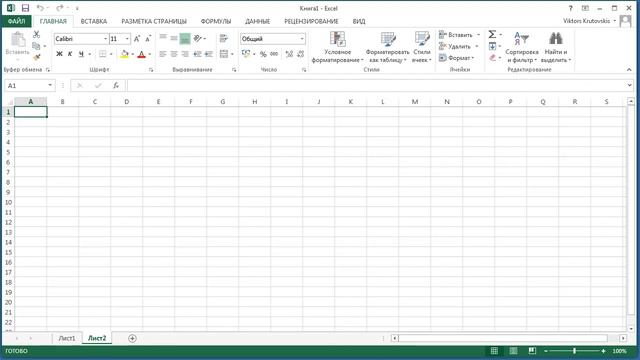
Task: Align cell text to the left
Action: 163,54
